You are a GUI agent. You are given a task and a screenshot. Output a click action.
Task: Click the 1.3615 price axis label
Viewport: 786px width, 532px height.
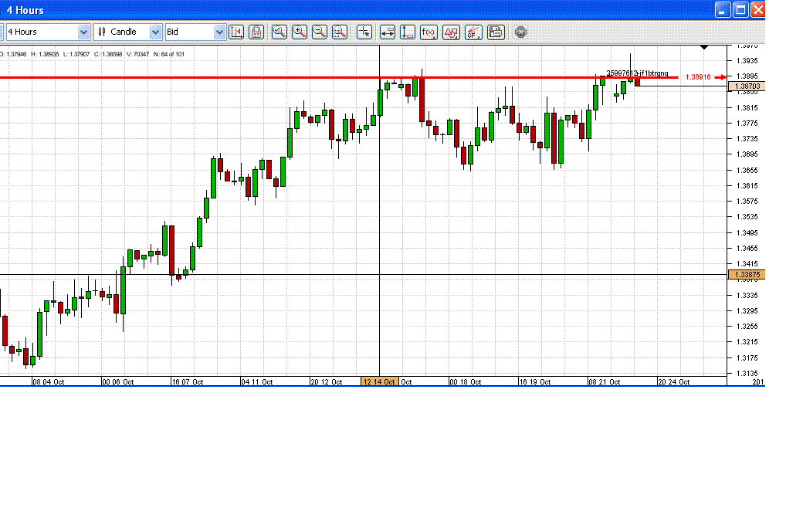[x=747, y=186]
